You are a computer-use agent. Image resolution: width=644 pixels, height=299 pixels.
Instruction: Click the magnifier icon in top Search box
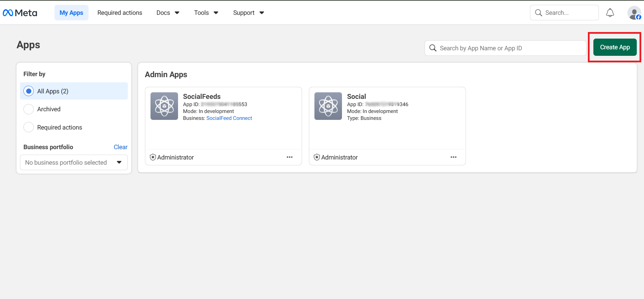pos(539,13)
